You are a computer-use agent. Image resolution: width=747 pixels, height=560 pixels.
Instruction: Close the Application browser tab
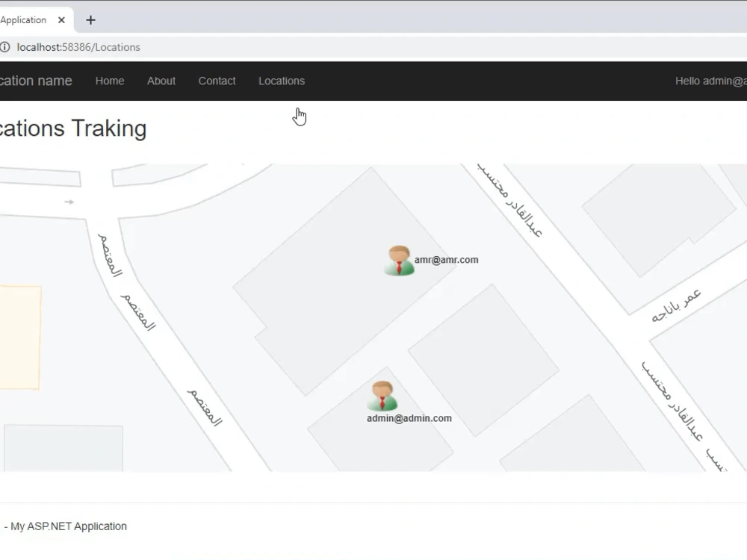(61, 20)
